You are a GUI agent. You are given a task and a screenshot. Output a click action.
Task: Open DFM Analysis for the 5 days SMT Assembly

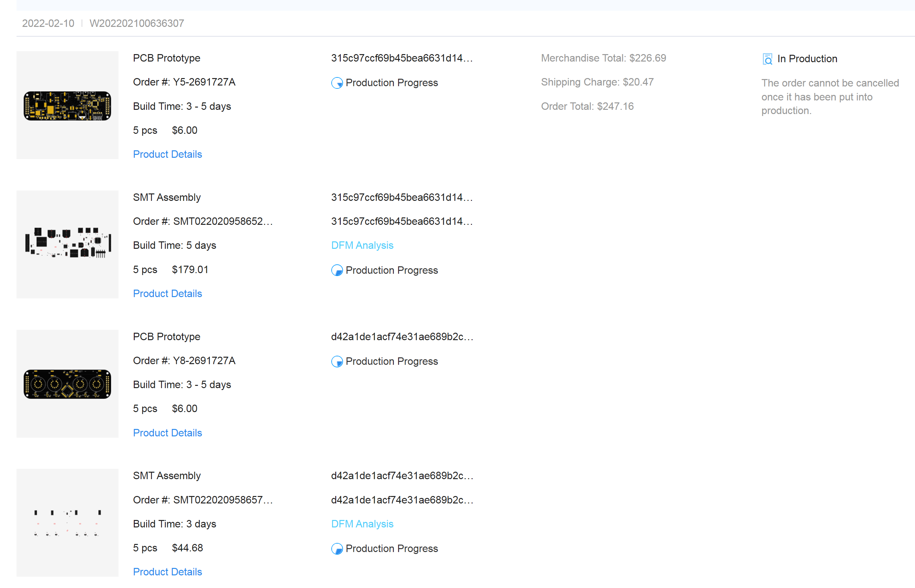(362, 246)
